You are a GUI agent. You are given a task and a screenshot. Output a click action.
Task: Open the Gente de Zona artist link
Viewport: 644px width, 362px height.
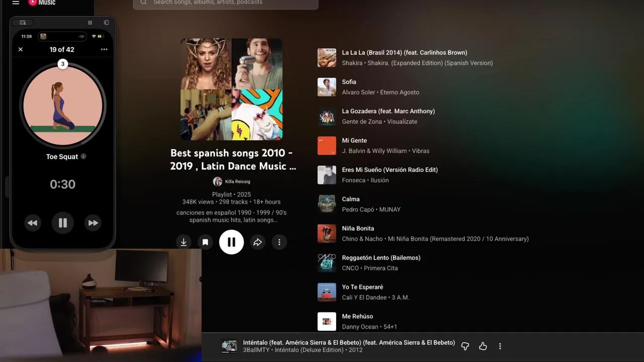362,122
